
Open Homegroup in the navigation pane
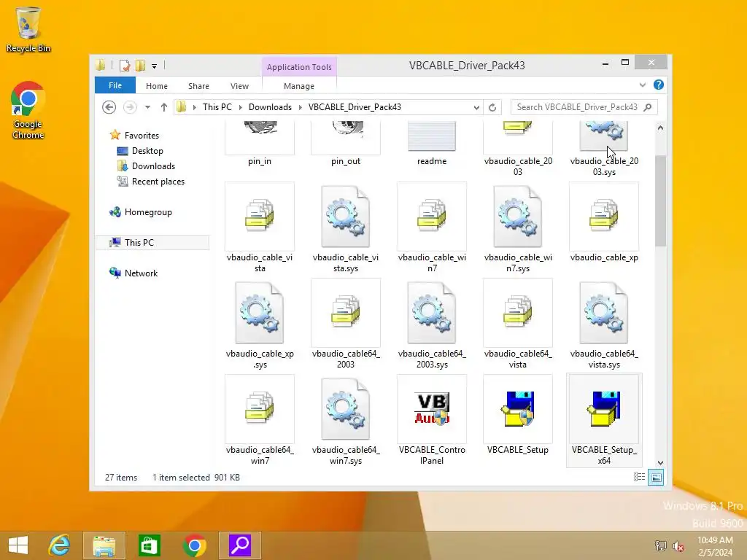tap(148, 212)
